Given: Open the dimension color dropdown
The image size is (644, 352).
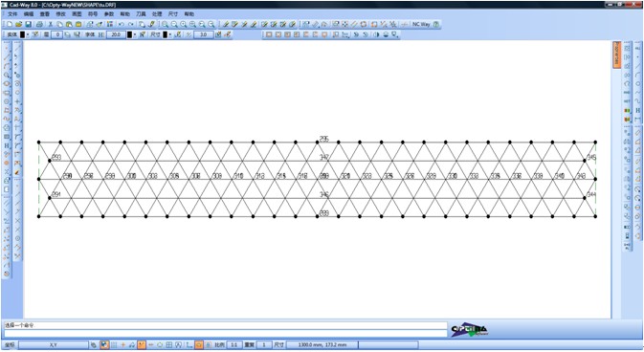Looking at the screenshot, I should [x=170, y=34].
